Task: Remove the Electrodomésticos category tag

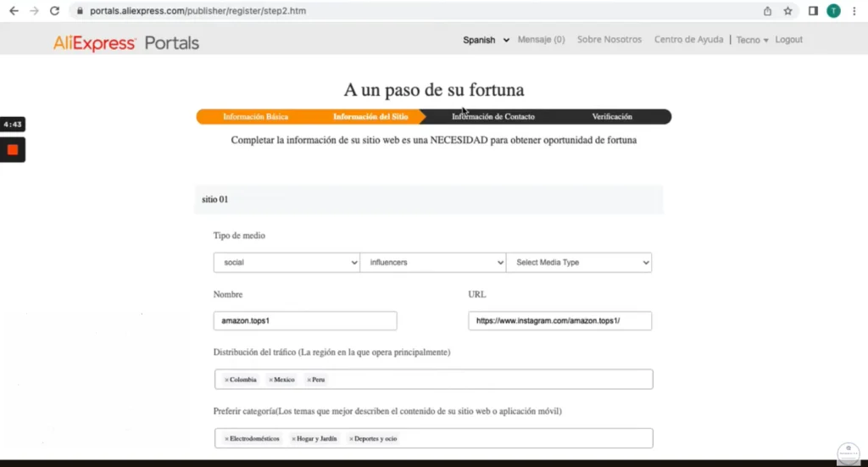Action: 226,439
